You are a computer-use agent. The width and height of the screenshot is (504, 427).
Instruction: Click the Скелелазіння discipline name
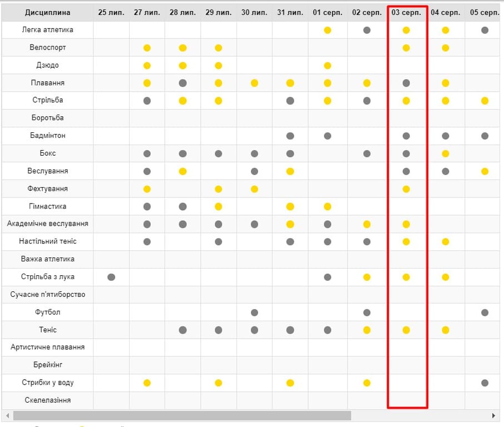(47, 400)
